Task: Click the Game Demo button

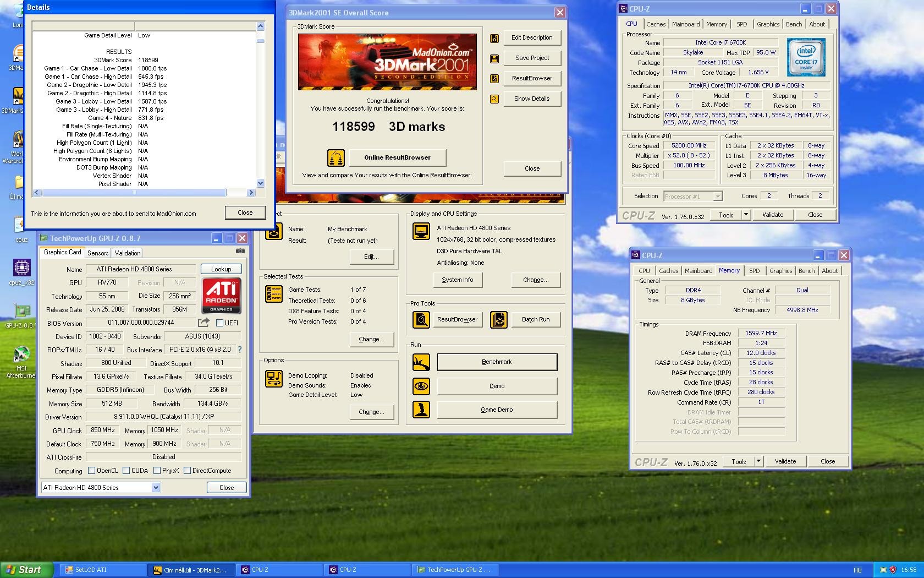Action: click(497, 410)
